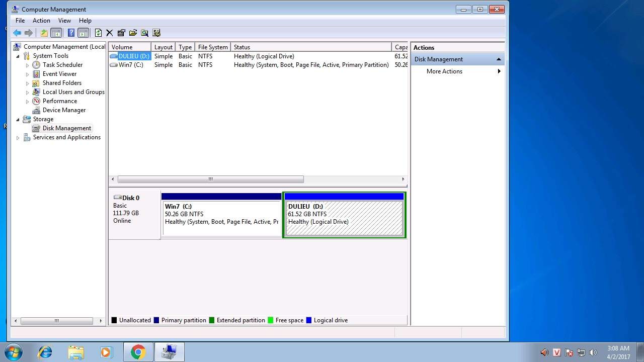
Task: Collapse the System Tools tree node
Action: [18, 56]
